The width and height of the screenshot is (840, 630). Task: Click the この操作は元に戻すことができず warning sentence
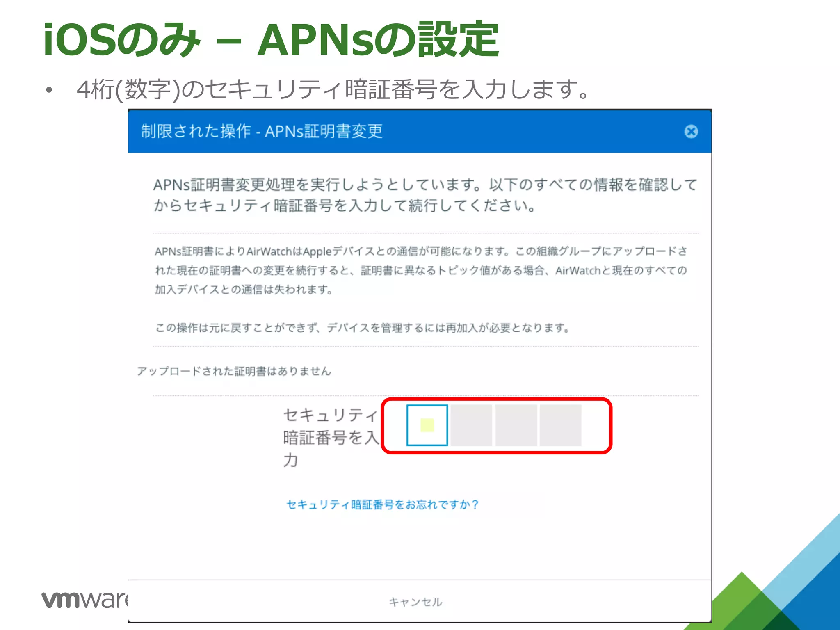(x=363, y=328)
